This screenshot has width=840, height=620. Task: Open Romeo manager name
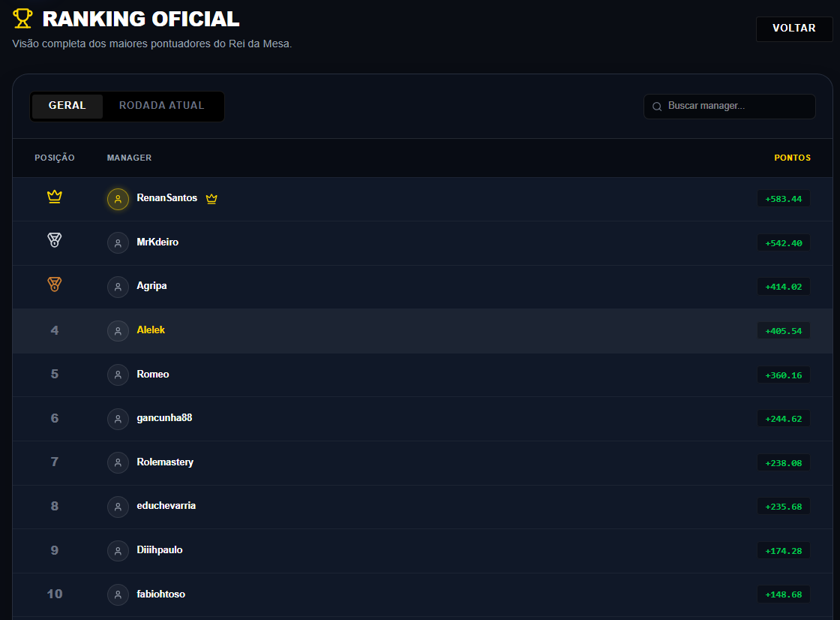coord(153,374)
